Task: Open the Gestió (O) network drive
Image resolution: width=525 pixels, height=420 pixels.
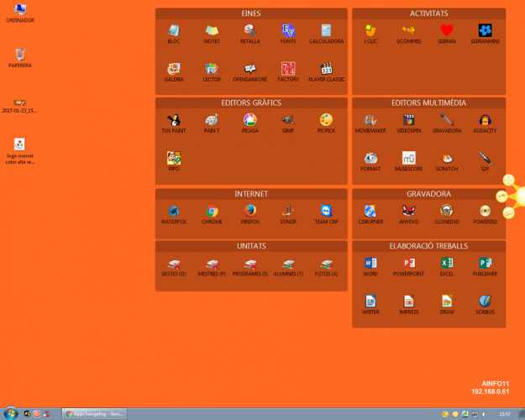Action: (173, 265)
